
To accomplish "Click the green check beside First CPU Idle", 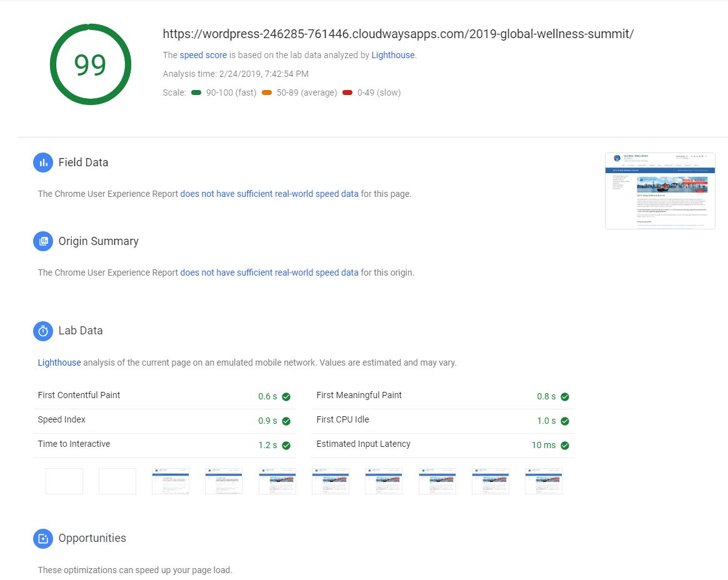I will coord(565,421).
